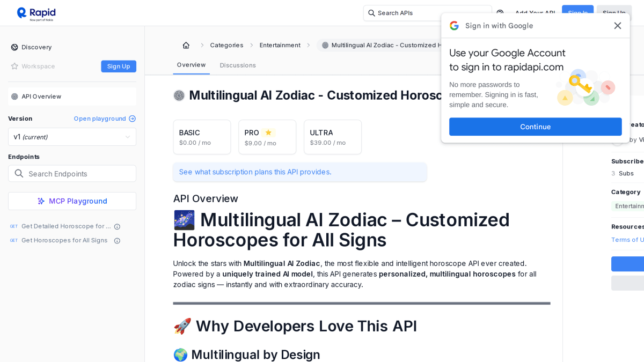Viewport: 644px width, 362px height.
Task: Click Continue in Google sign-in popup
Action: point(535,127)
